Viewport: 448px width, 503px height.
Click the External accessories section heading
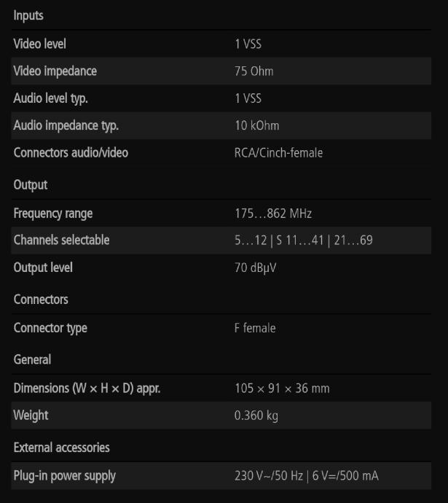click(61, 448)
